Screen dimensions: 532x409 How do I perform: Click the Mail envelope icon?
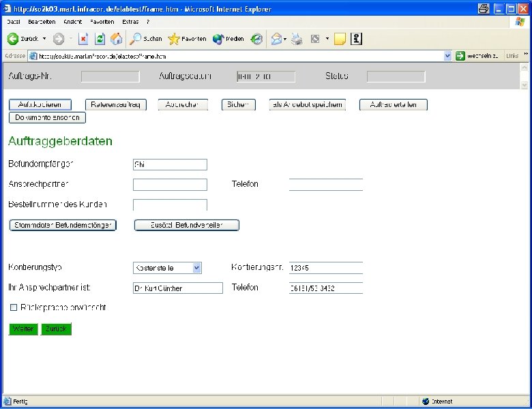pyautogui.click(x=276, y=39)
